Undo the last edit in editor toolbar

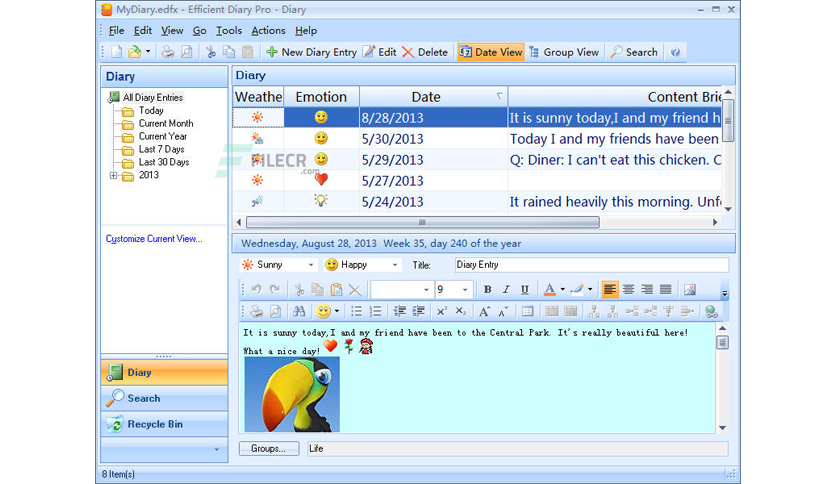[256, 289]
